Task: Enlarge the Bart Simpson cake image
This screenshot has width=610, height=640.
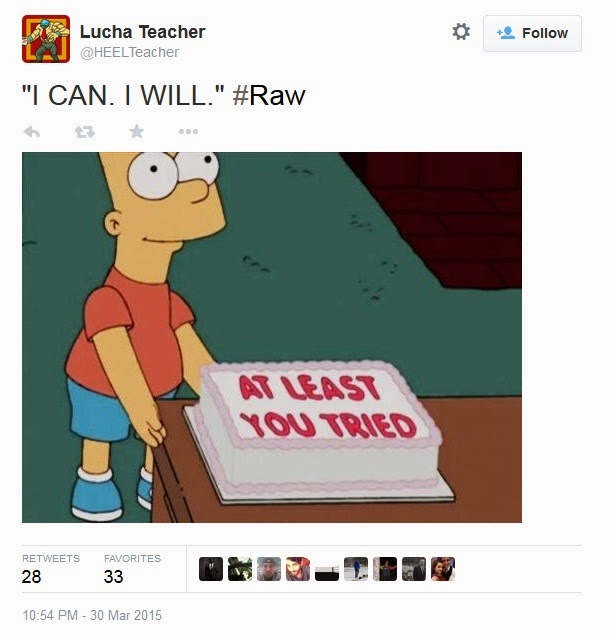Action: [x=272, y=337]
